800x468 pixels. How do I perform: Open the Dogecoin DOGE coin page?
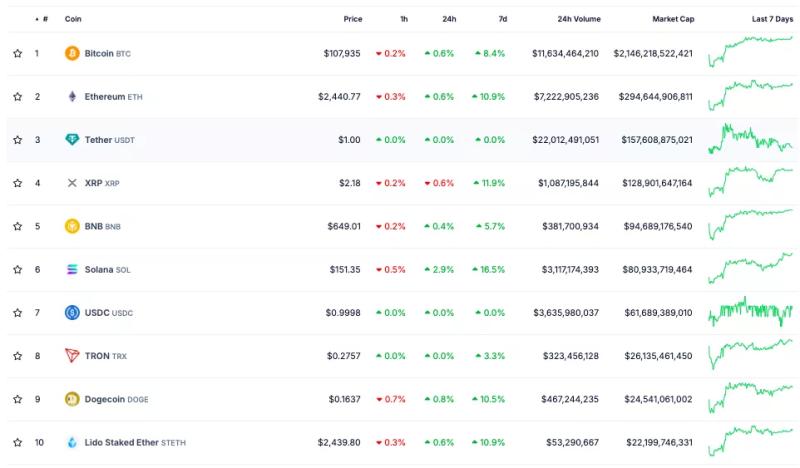tap(116, 399)
